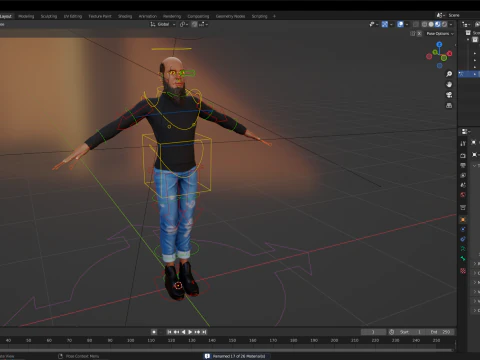Jump to the end frame

(x=204, y=332)
